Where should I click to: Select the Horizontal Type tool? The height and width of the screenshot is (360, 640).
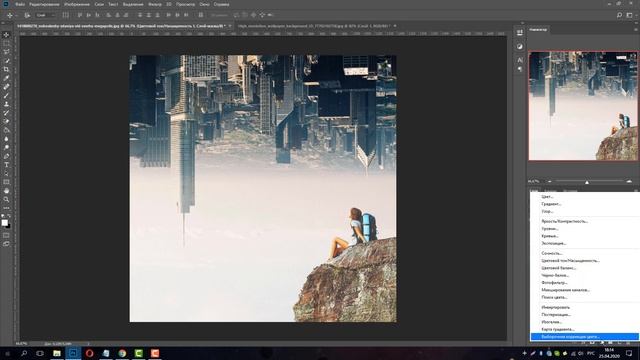6,164
